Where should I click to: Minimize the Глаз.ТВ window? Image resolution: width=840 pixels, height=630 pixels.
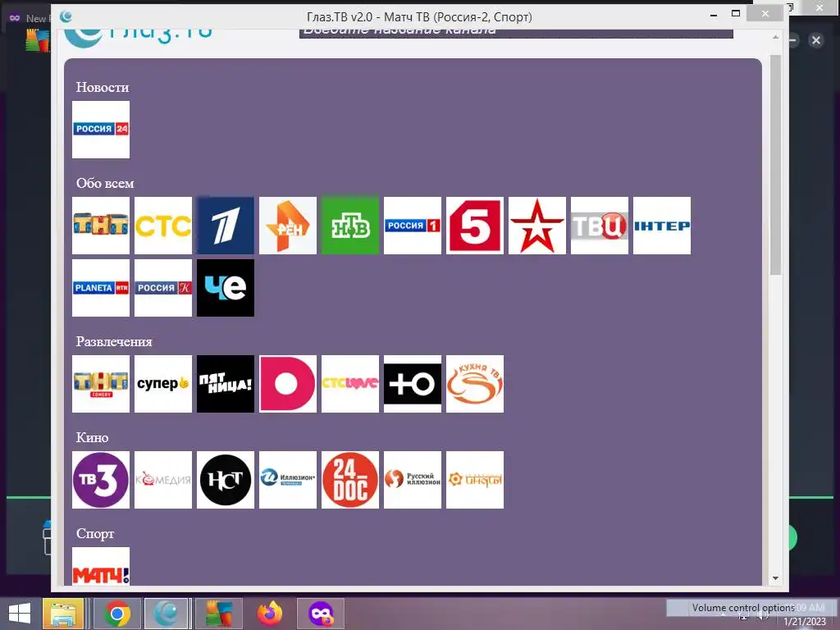tap(714, 15)
